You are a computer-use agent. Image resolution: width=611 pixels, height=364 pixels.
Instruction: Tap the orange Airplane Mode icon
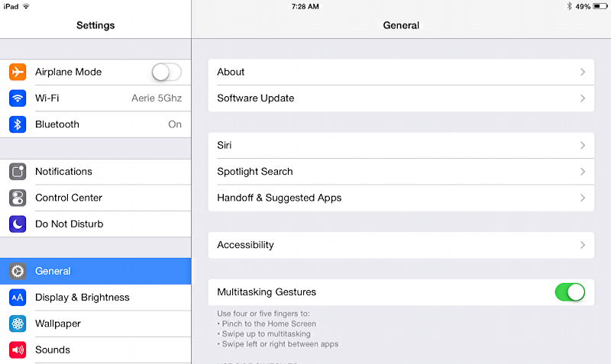click(x=18, y=72)
